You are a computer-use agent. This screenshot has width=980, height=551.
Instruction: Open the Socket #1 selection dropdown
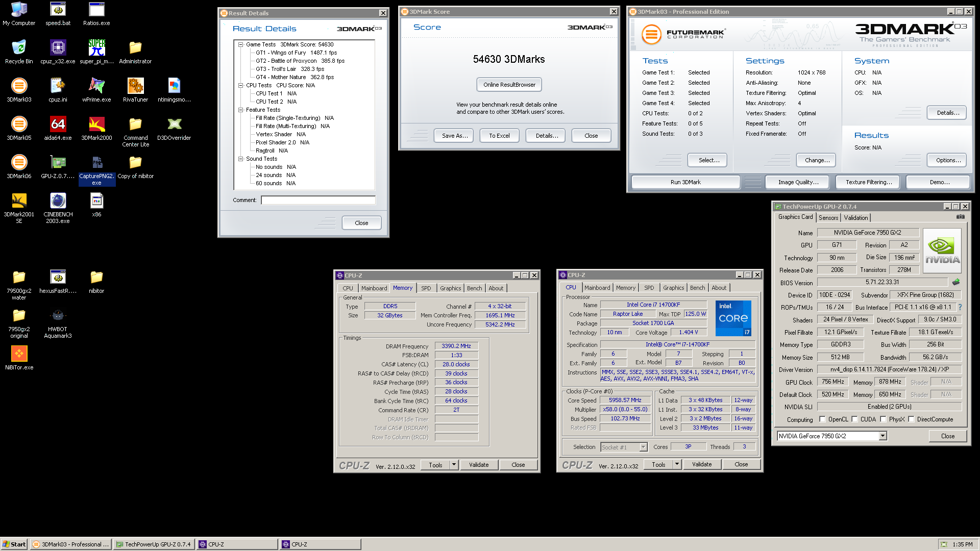pyautogui.click(x=643, y=447)
